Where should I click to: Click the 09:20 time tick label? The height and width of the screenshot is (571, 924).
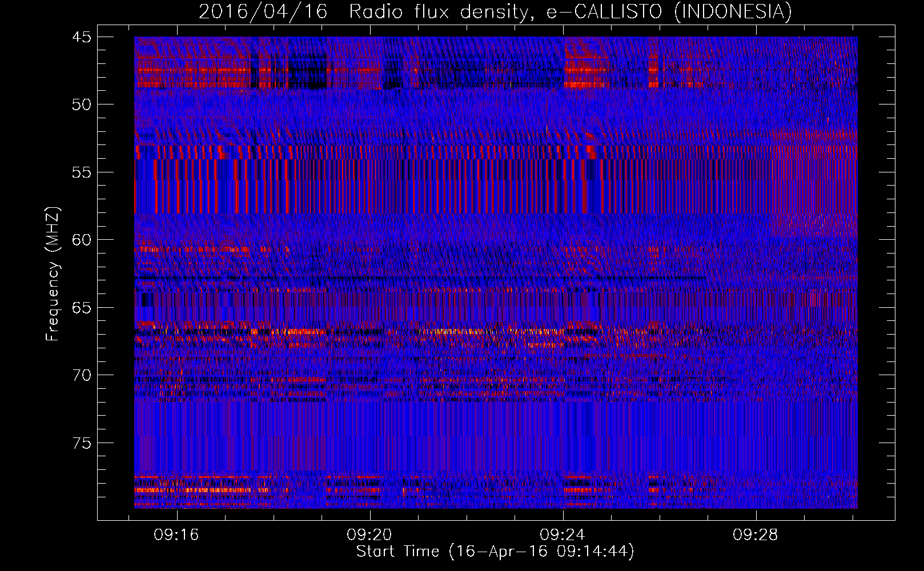pyautogui.click(x=369, y=534)
